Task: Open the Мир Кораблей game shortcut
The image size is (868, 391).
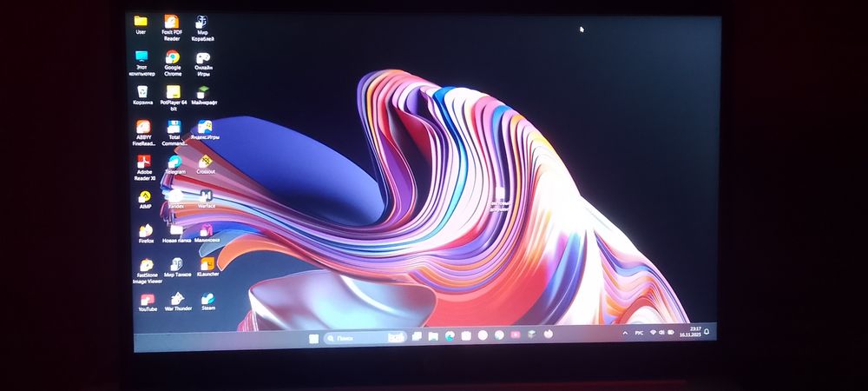Action: coord(202,29)
